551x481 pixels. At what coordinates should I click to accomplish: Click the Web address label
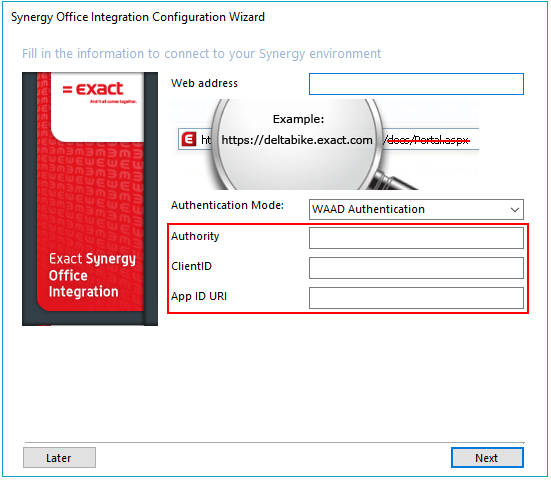point(204,83)
